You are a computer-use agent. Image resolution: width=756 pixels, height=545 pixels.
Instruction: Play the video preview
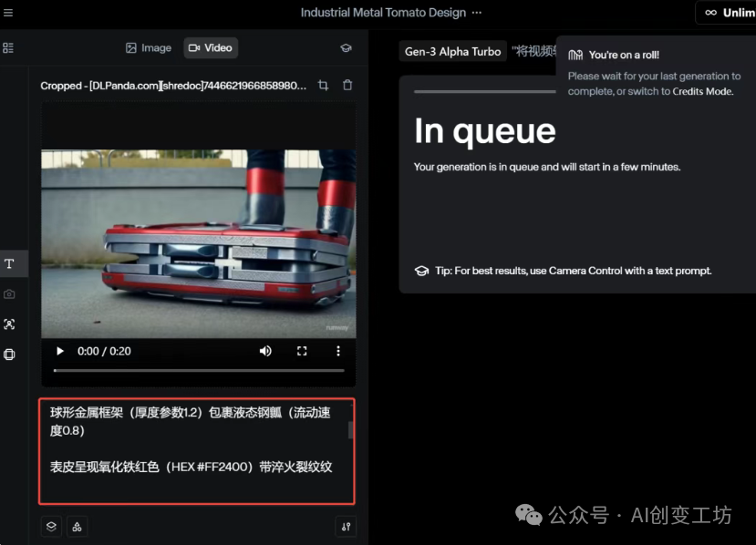coord(60,351)
